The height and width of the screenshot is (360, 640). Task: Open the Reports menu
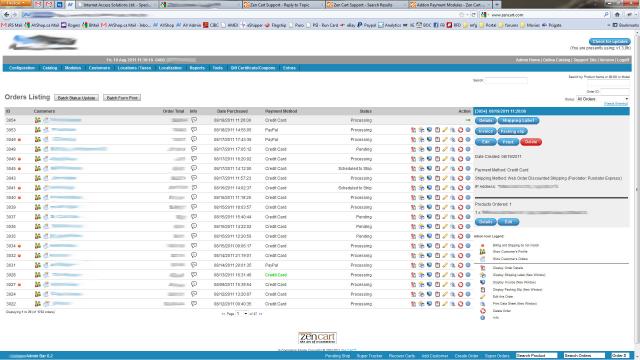[x=197, y=68]
